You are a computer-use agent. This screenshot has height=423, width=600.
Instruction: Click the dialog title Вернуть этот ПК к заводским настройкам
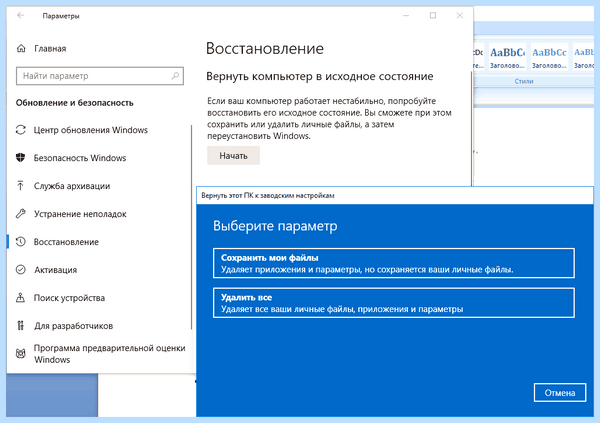coord(268,196)
